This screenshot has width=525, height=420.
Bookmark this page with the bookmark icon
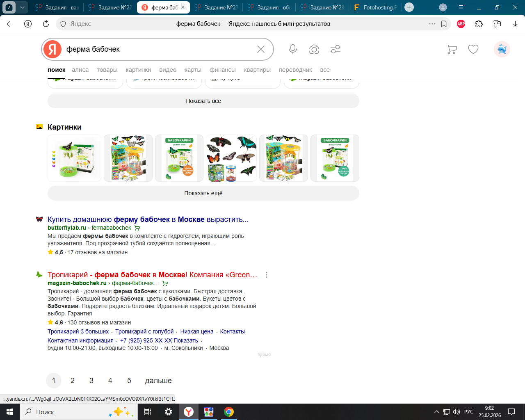(444, 24)
